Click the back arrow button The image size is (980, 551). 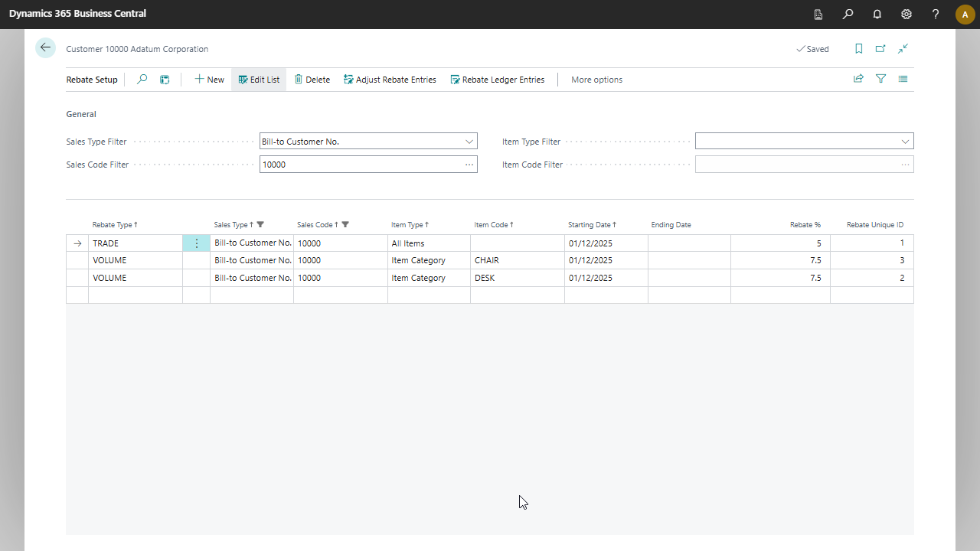[45, 47]
